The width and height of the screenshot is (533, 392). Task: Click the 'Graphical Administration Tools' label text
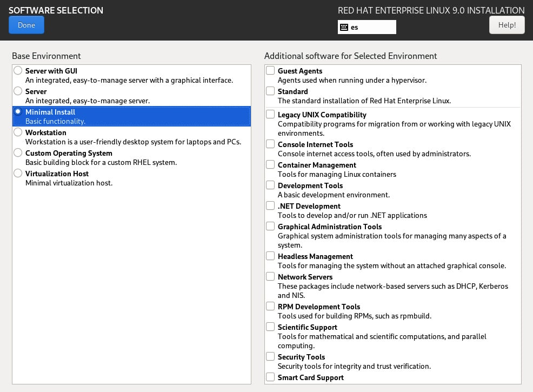330,227
